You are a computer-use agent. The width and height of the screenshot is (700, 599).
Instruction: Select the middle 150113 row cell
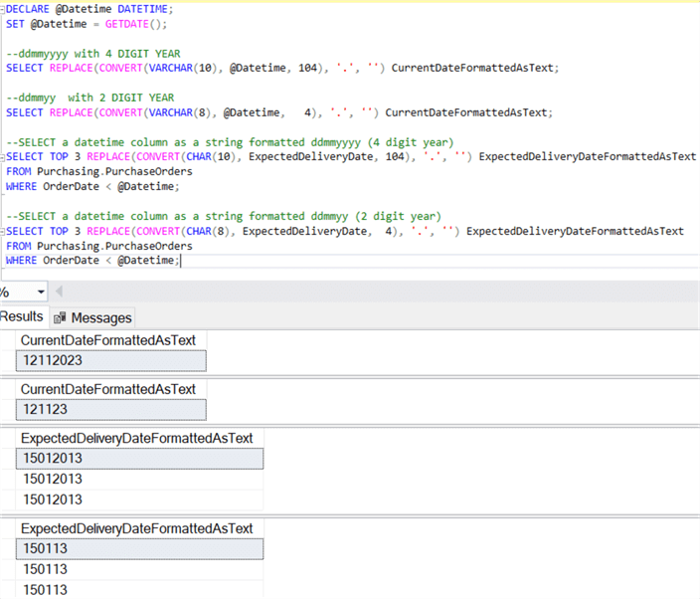click(x=139, y=569)
